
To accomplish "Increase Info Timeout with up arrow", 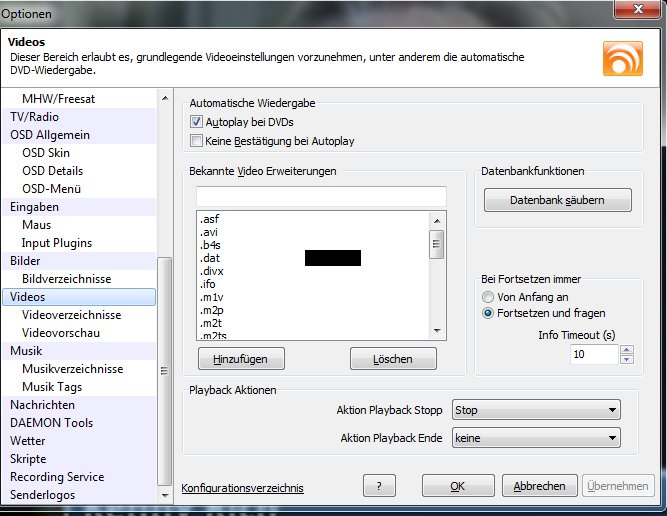I will coord(627,350).
